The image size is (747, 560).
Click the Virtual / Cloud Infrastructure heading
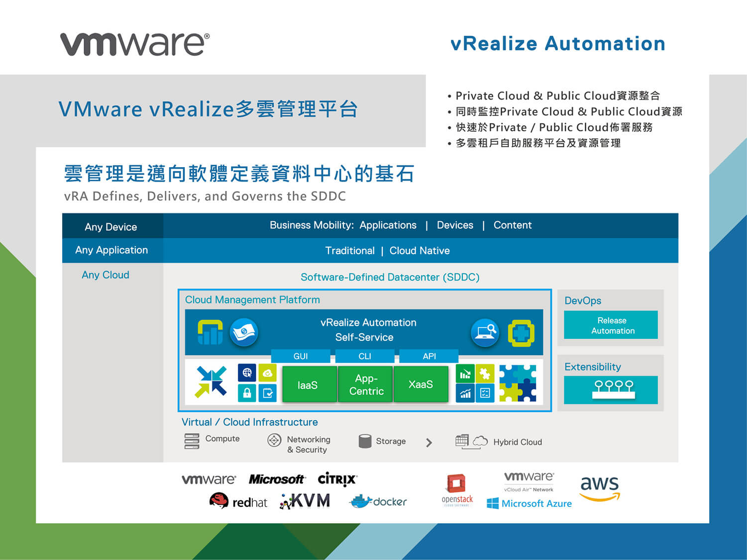click(250, 422)
